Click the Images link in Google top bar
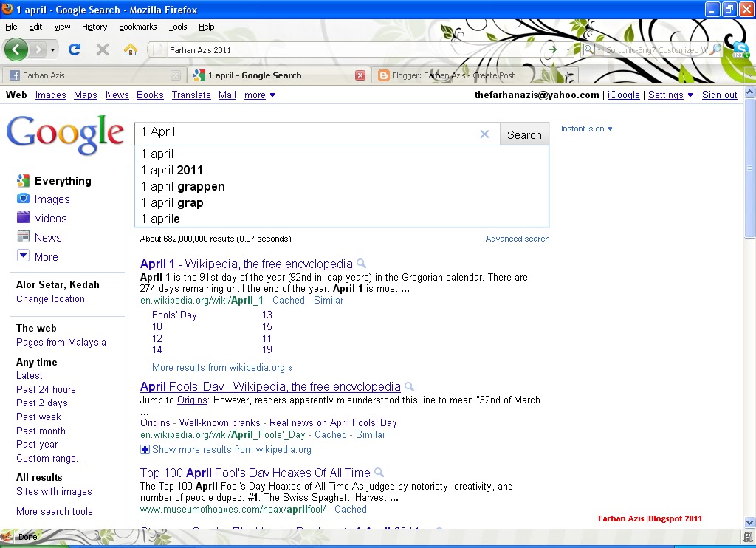 pos(51,95)
